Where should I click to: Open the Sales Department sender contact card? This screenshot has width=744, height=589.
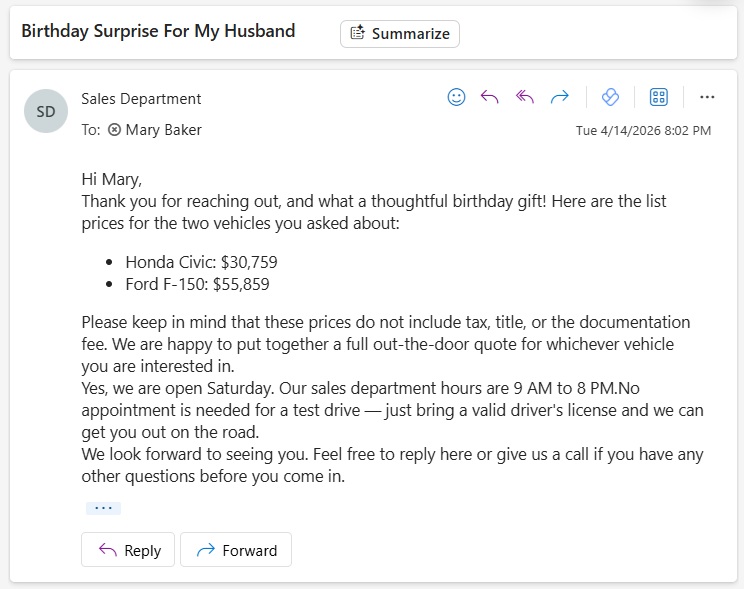(141, 99)
